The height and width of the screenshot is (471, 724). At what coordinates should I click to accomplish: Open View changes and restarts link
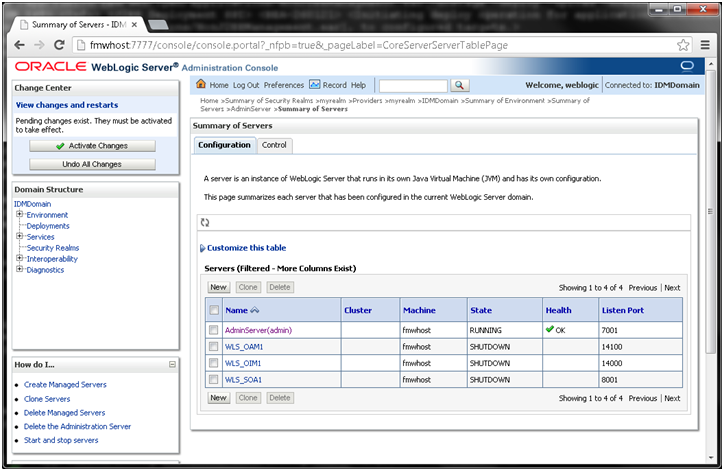pyautogui.click(x=67, y=105)
